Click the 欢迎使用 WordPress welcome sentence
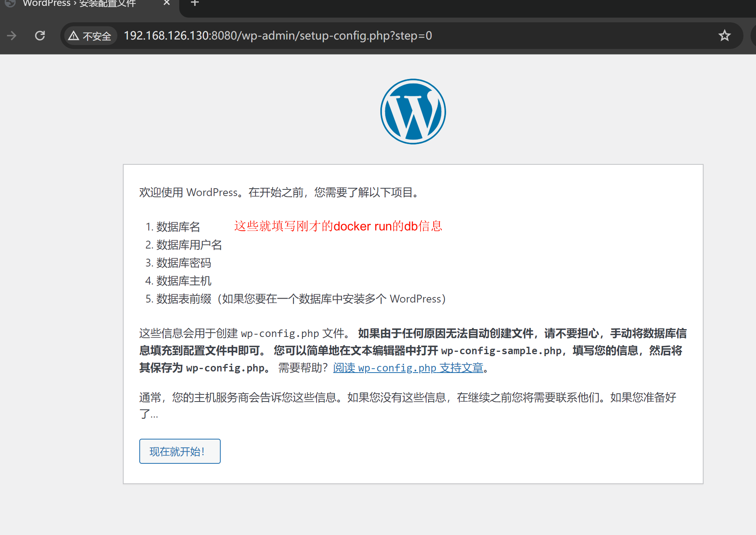The image size is (756, 535). 280,193
